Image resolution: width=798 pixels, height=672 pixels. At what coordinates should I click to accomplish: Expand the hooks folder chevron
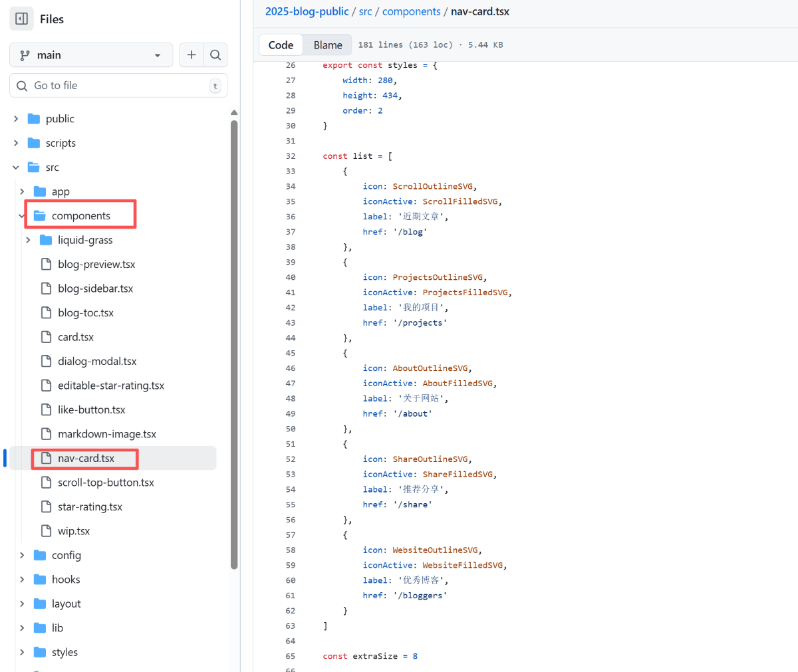click(x=22, y=580)
